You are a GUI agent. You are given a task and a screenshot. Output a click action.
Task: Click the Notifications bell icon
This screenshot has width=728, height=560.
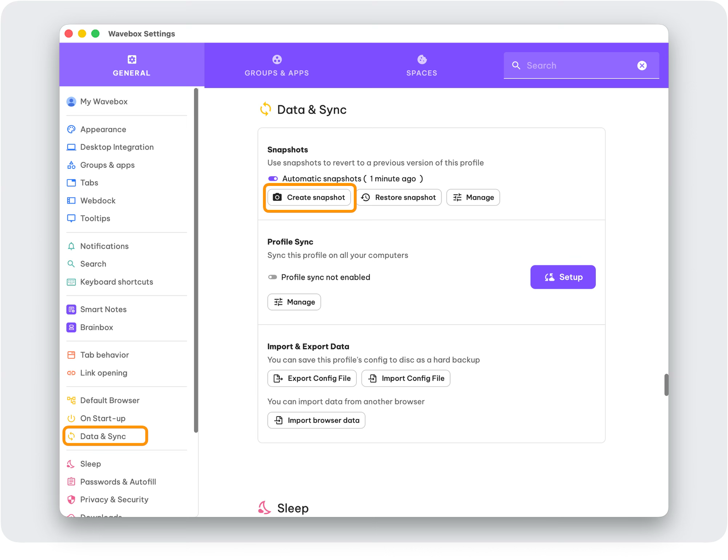click(71, 246)
